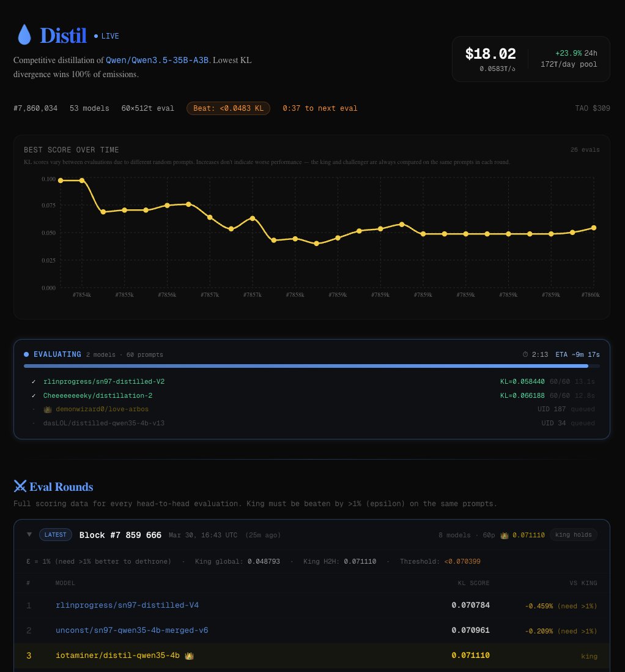This screenshot has width=625, height=672.
Task: Collapse the Block #7 859 666 round
Action: point(29,534)
